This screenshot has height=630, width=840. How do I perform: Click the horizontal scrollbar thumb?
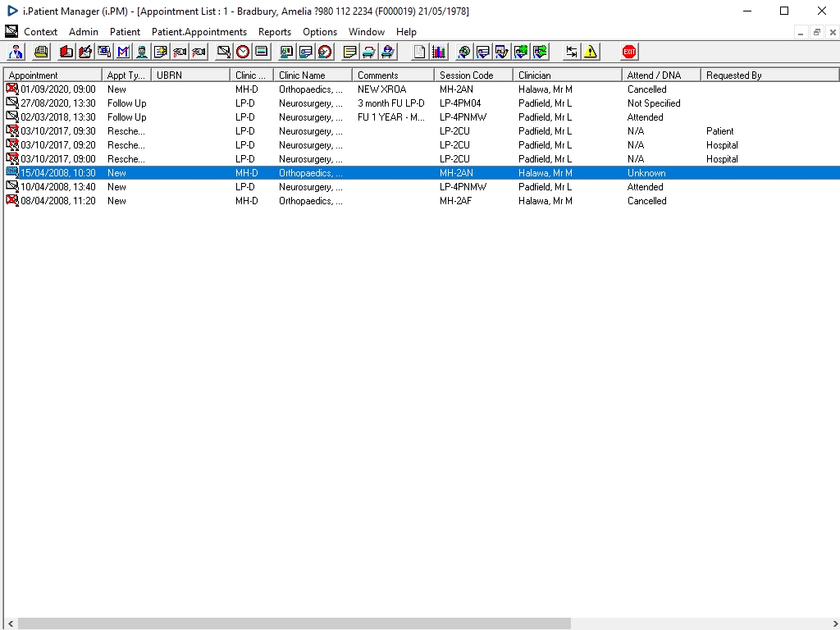click(x=294, y=624)
